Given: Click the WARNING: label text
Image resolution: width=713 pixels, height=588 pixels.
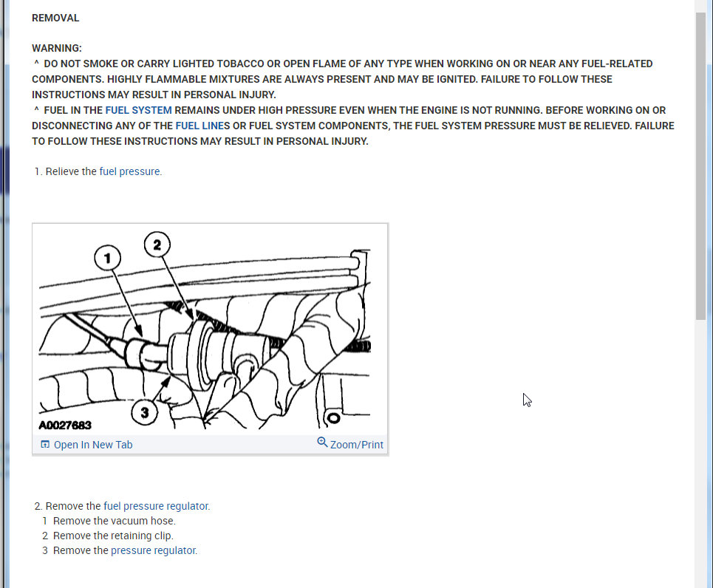Looking at the screenshot, I should [57, 48].
